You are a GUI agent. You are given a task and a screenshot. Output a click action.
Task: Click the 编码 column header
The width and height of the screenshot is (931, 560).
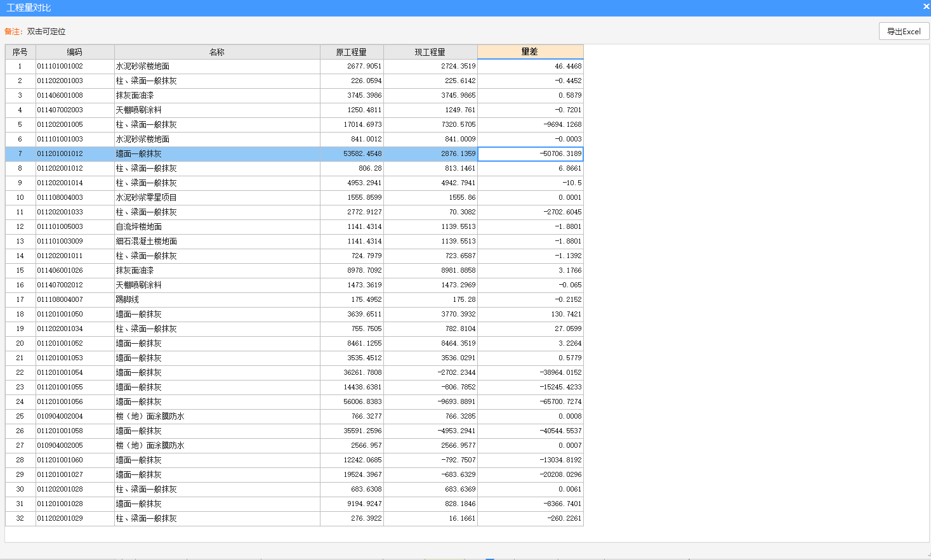coord(75,52)
